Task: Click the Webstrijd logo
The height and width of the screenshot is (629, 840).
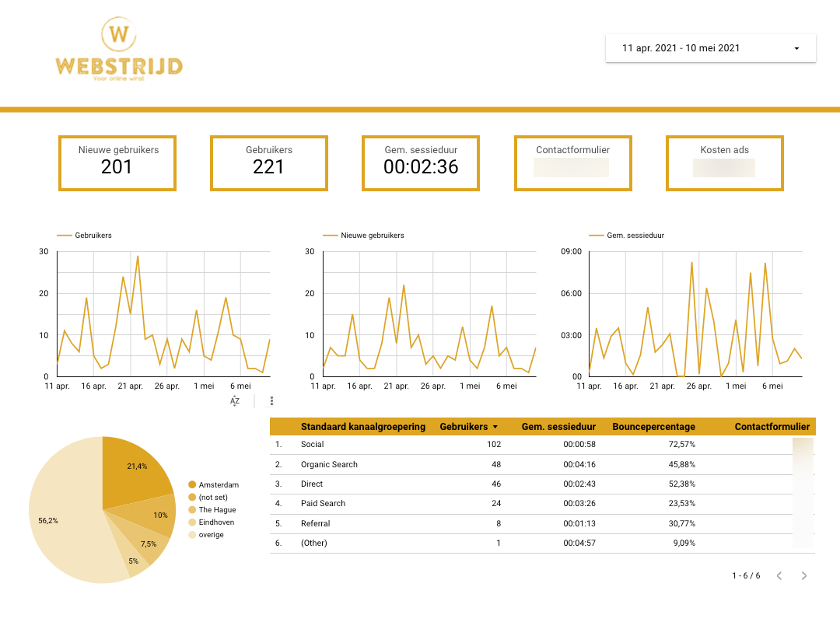Action: pos(119,51)
